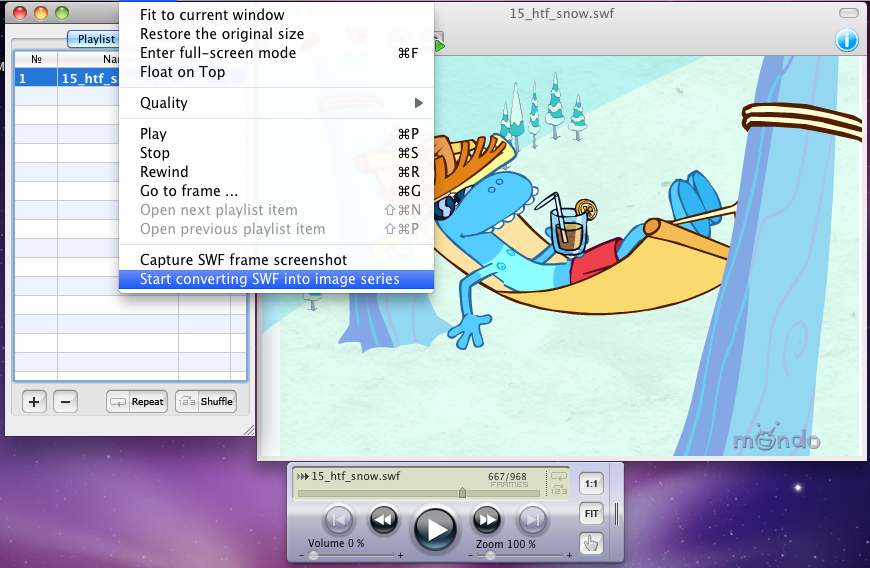
Task: Click the blue info icon
Action: [x=847, y=40]
